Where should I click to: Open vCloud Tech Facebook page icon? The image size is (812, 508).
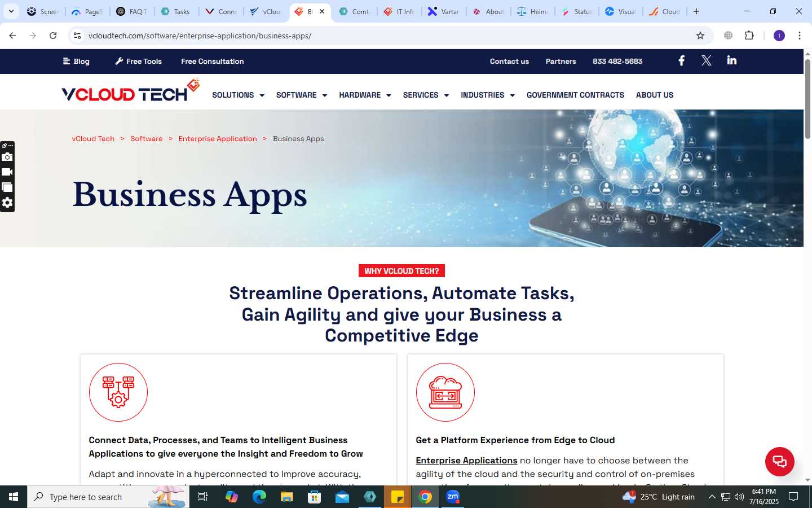click(x=681, y=60)
